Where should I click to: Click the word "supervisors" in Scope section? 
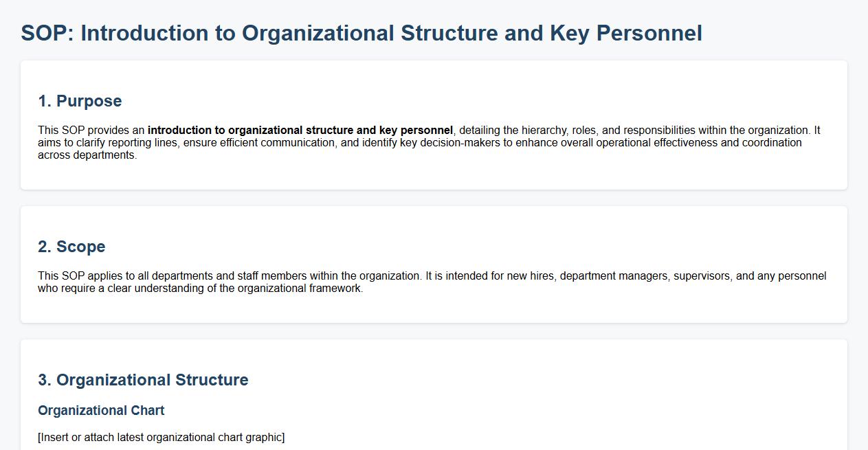click(x=702, y=276)
